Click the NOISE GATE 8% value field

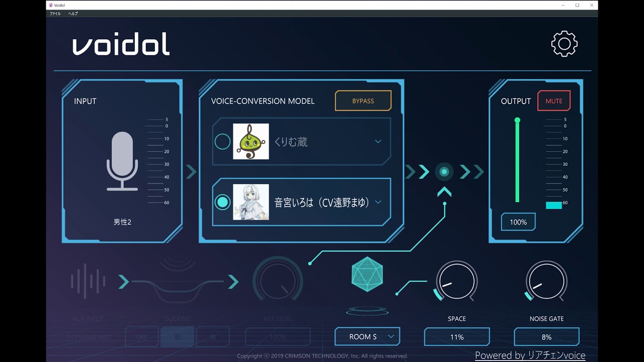(x=546, y=337)
